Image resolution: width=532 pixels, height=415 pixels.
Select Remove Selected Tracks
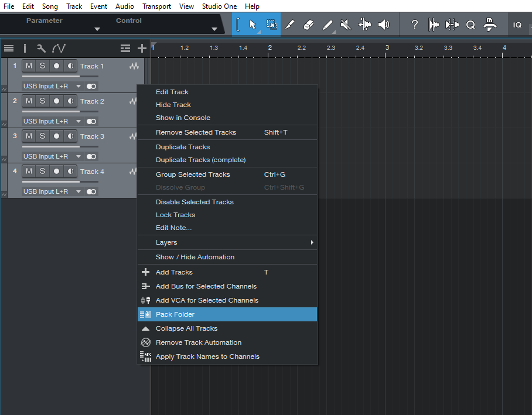pos(227,132)
